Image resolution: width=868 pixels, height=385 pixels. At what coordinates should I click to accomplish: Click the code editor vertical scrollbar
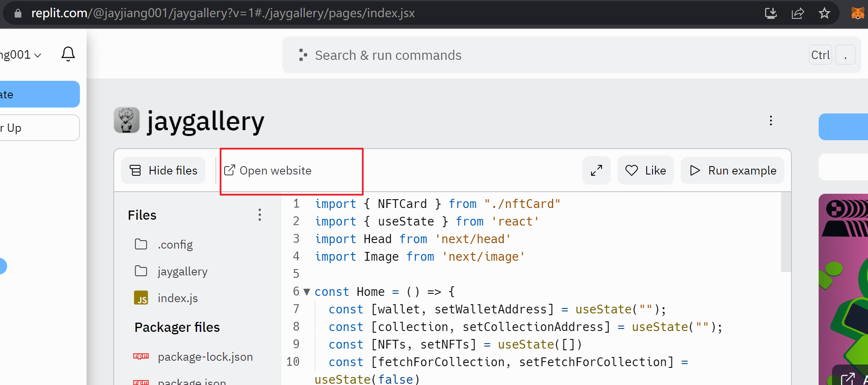click(786, 232)
